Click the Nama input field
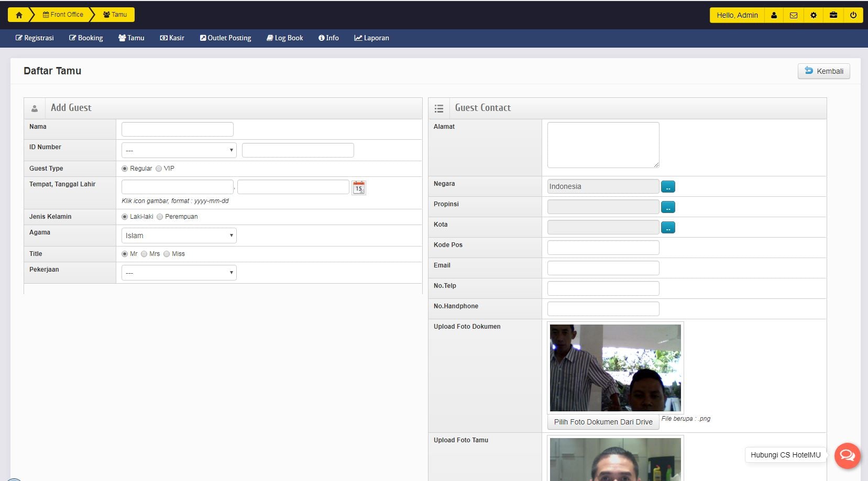The width and height of the screenshot is (868, 481). click(177, 129)
